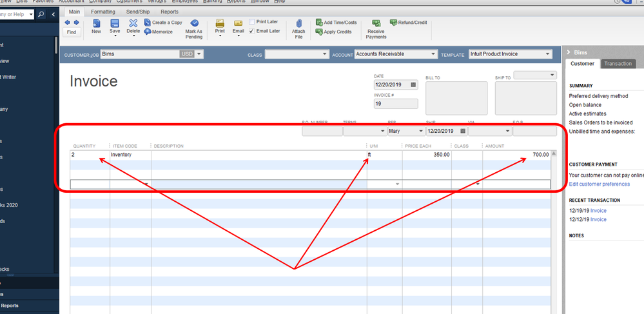Uncheck the Email Later checkbox
The image size is (644, 314).
(x=251, y=31)
